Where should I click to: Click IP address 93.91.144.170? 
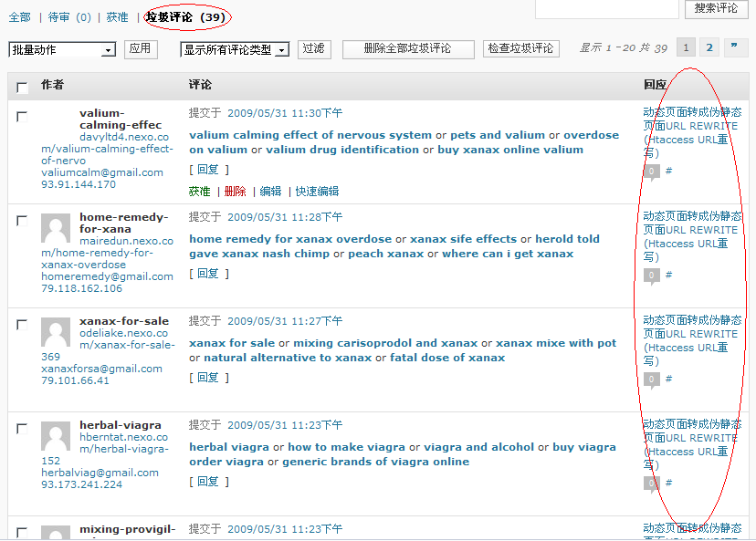[79, 184]
